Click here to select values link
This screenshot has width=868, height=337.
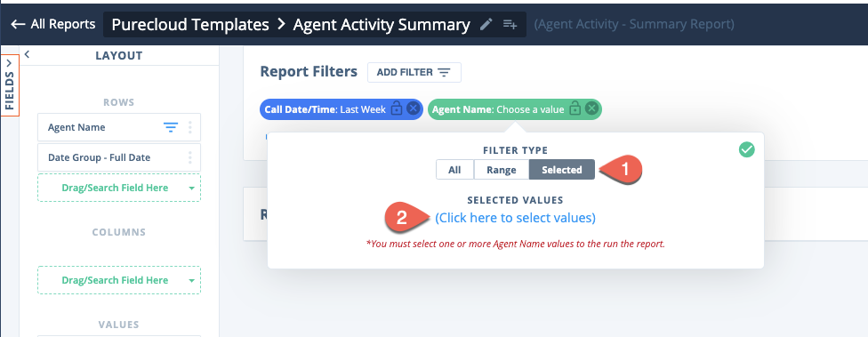tap(516, 218)
